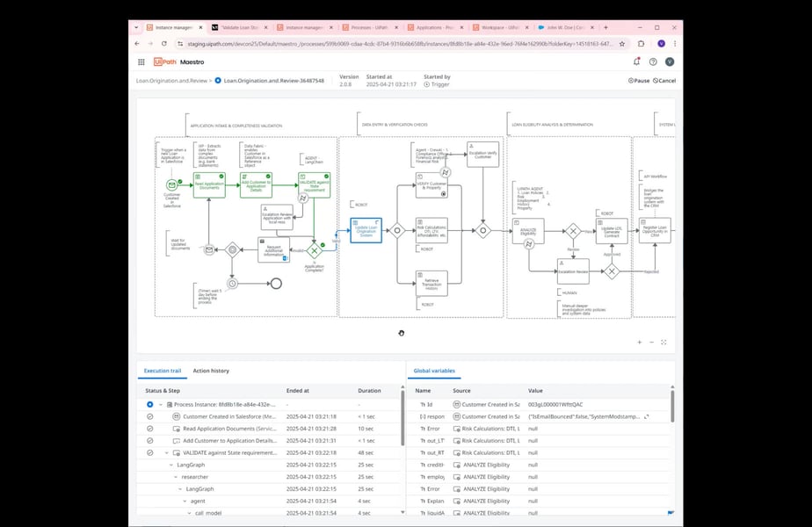Bookmark this page with star icon
This screenshot has height=527, width=812.
tap(622, 44)
